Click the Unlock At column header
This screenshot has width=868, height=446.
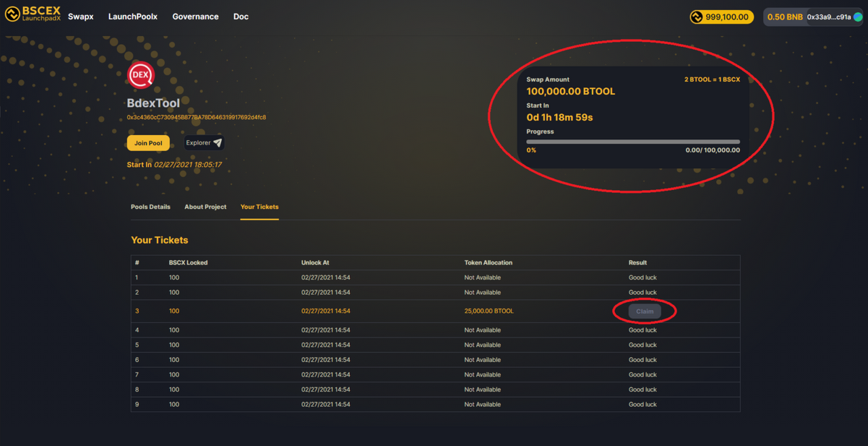[x=315, y=263]
